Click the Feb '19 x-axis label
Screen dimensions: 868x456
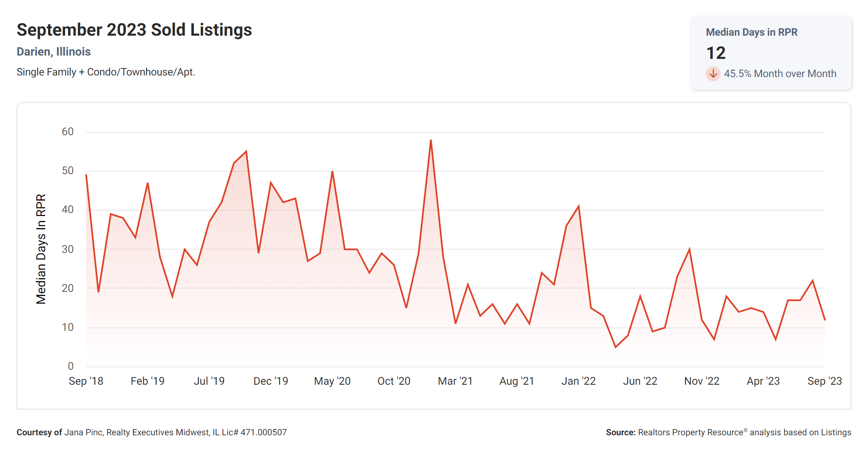click(147, 381)
